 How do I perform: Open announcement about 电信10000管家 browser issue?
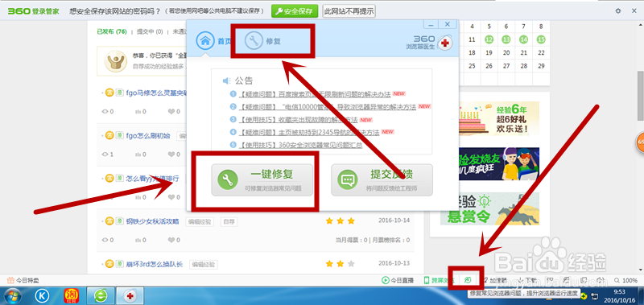click(328, 107)
